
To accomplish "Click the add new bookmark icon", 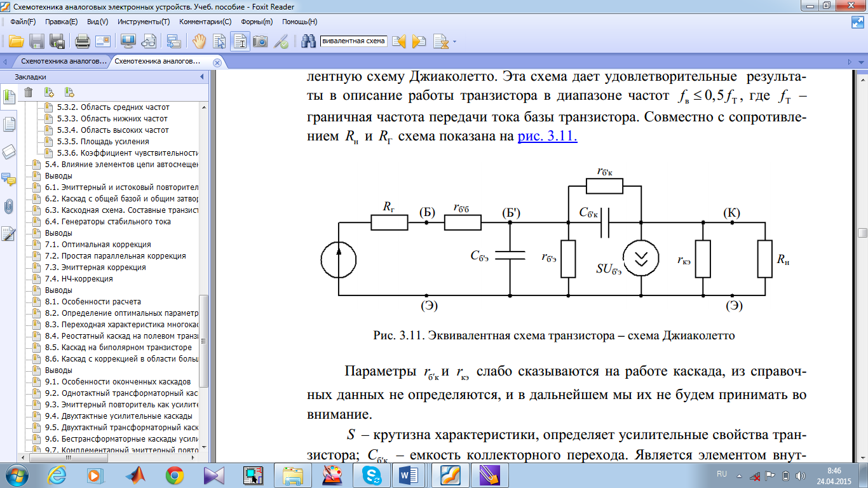I will click(48, 92).
